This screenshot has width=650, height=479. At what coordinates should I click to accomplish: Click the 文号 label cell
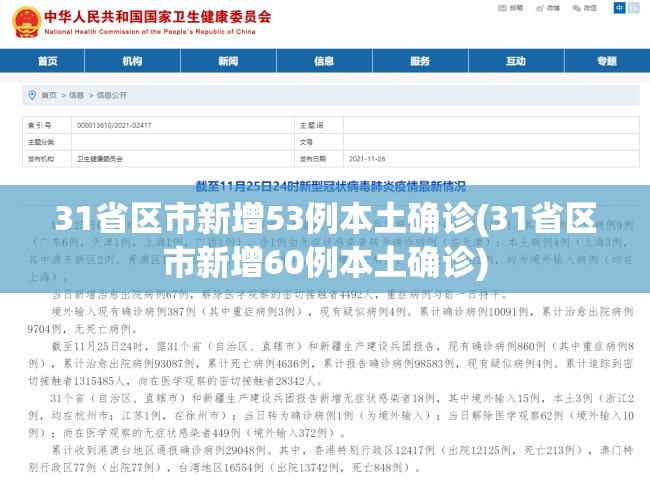319,142
